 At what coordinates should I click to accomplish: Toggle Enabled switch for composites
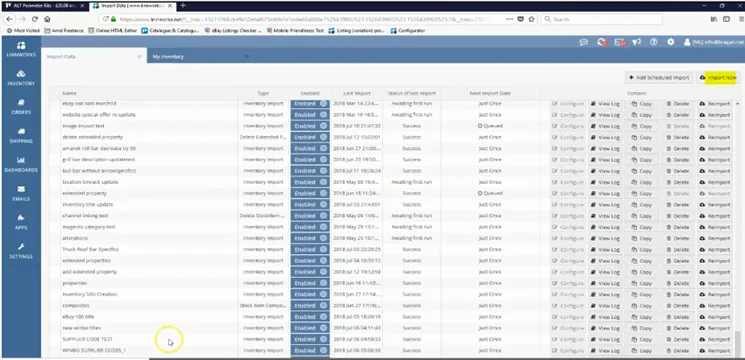(310, 305)
